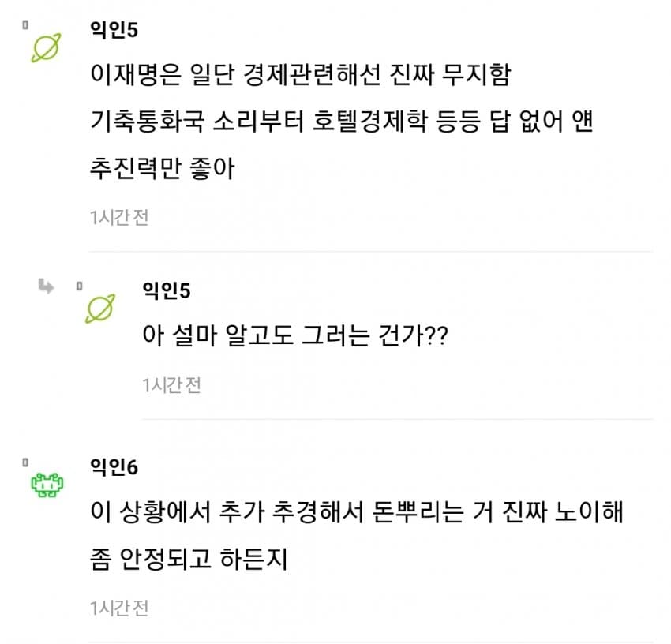Click the green space invader avatar of 익인6

click(x=46, y=485)
